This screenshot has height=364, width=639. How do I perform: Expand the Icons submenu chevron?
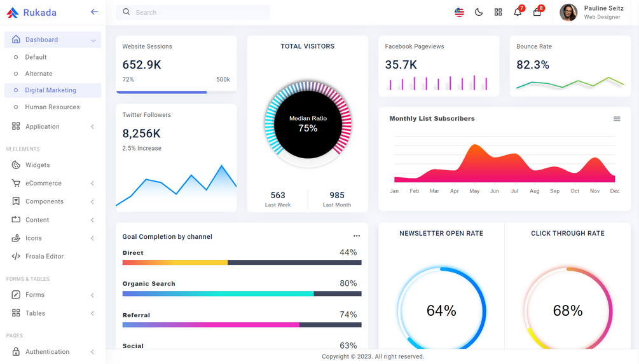click(92, 238)
